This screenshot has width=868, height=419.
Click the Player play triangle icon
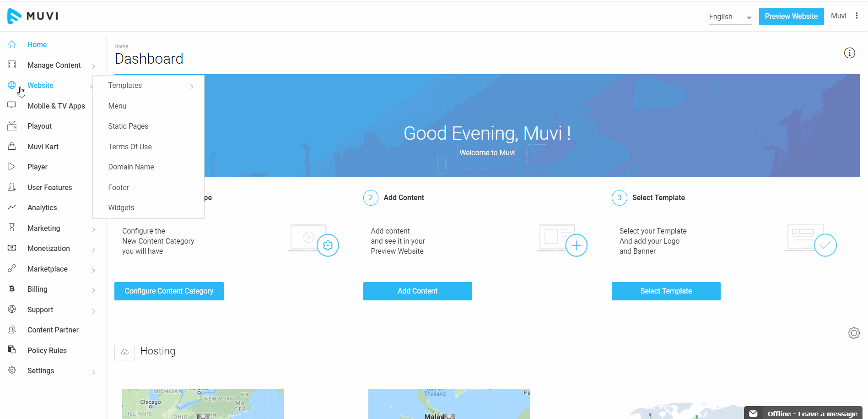[x=12, y=167]
